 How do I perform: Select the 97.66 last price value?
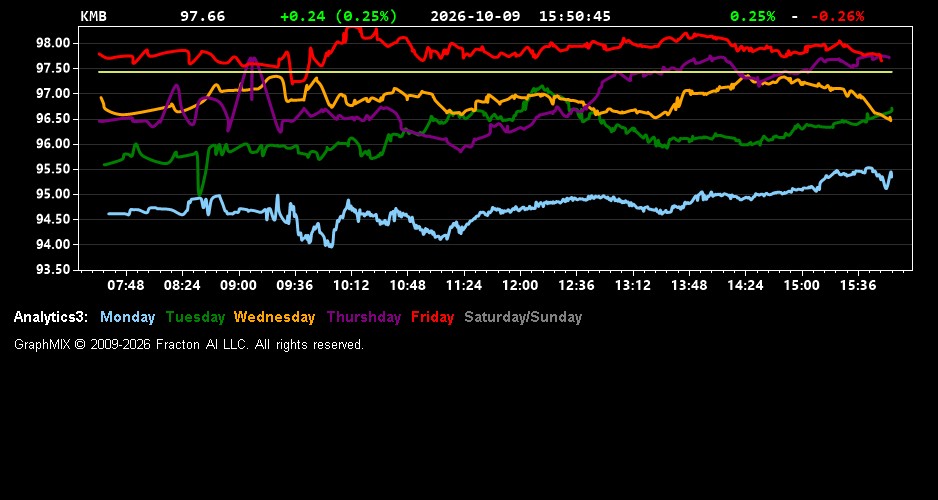point(203,16)
